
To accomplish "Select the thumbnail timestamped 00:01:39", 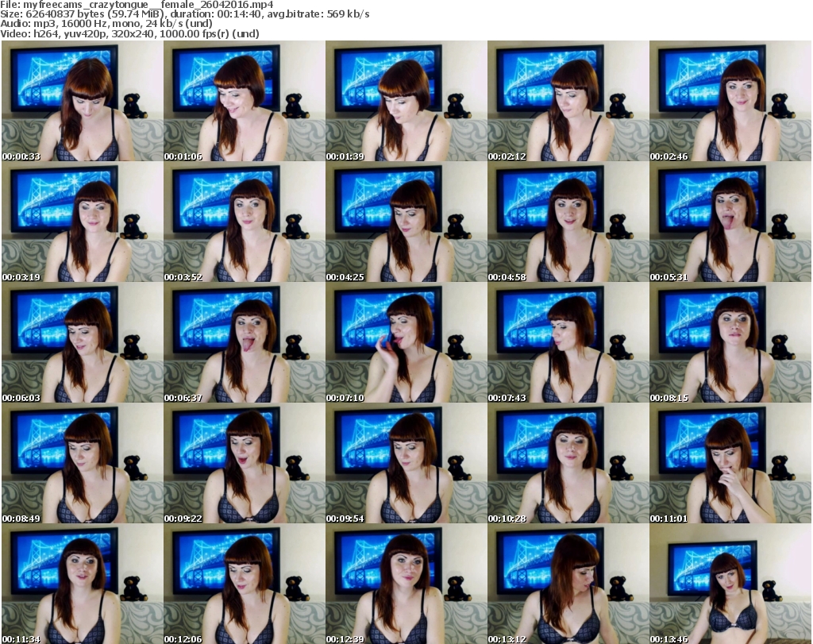I will [x=406, y=101].
